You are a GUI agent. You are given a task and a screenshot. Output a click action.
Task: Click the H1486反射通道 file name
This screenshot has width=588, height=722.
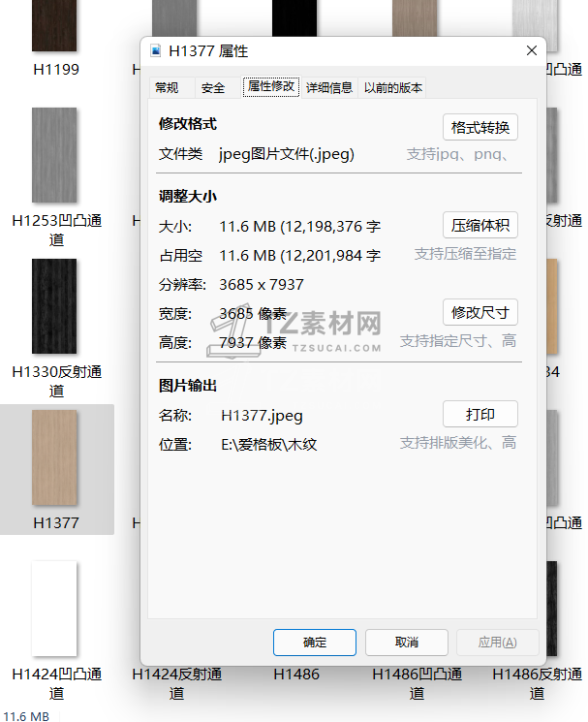click(537, 684)
